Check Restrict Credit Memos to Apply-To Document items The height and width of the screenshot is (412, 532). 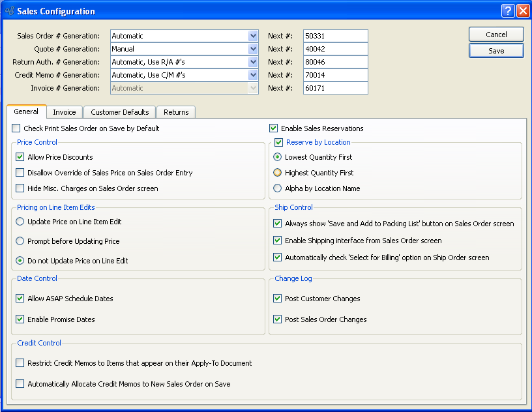20,363
